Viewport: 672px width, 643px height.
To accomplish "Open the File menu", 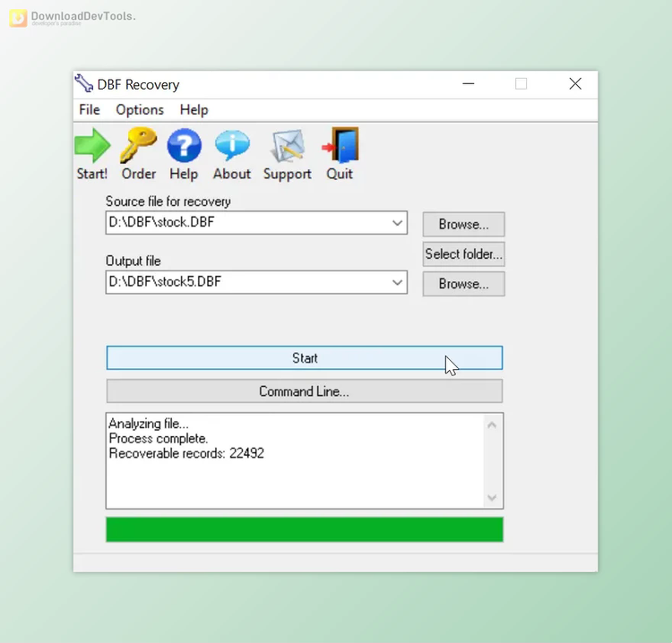I will (89, 109).
